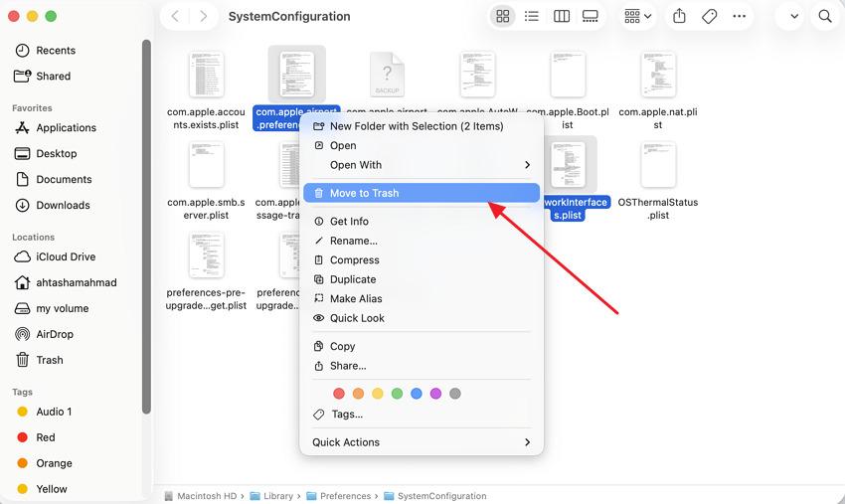Choose Tags... from context menu
The image size is (845, 504).
[422, 414]
